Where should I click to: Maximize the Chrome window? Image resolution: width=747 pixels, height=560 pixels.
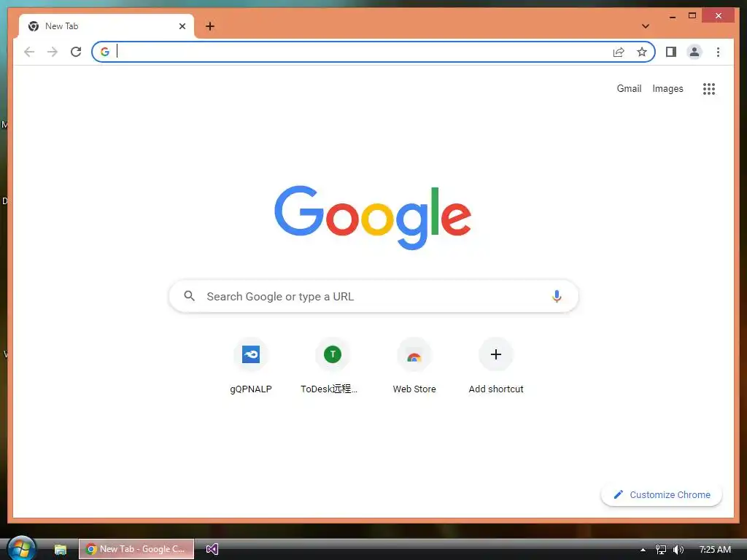[x=692, y=16]
